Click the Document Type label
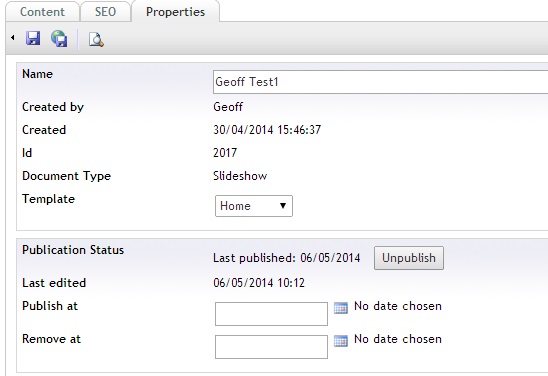This screenshot has height=376, width=548. tap(66, 176)
